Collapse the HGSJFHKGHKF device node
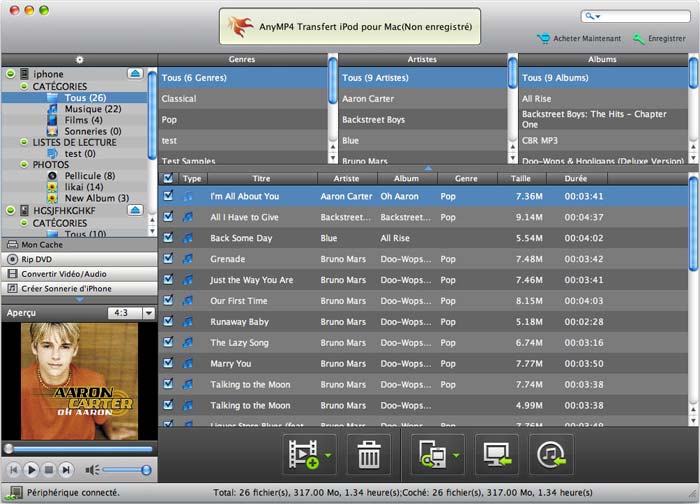Image resolution: width=700 pixels, height=504 pixels. [11, 210]
